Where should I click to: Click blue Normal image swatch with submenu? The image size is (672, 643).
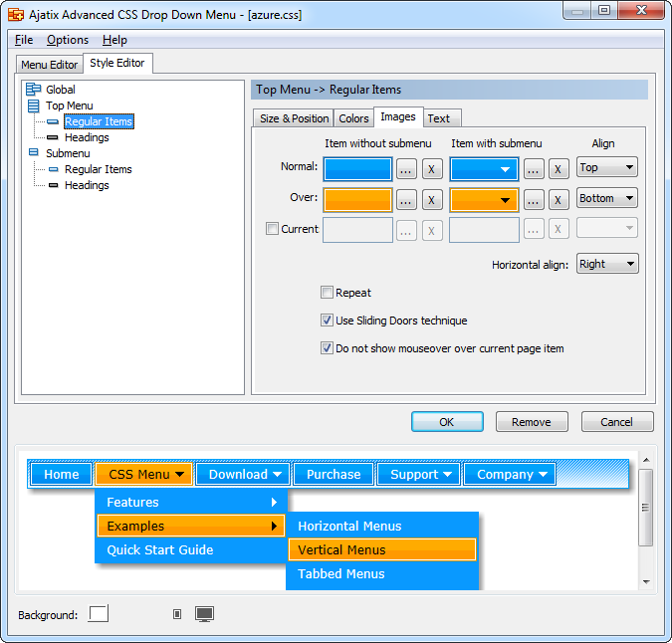484,169
